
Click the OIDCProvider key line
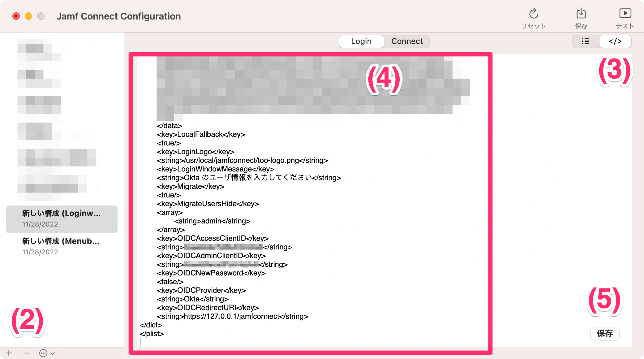click(x=201, y=290)
